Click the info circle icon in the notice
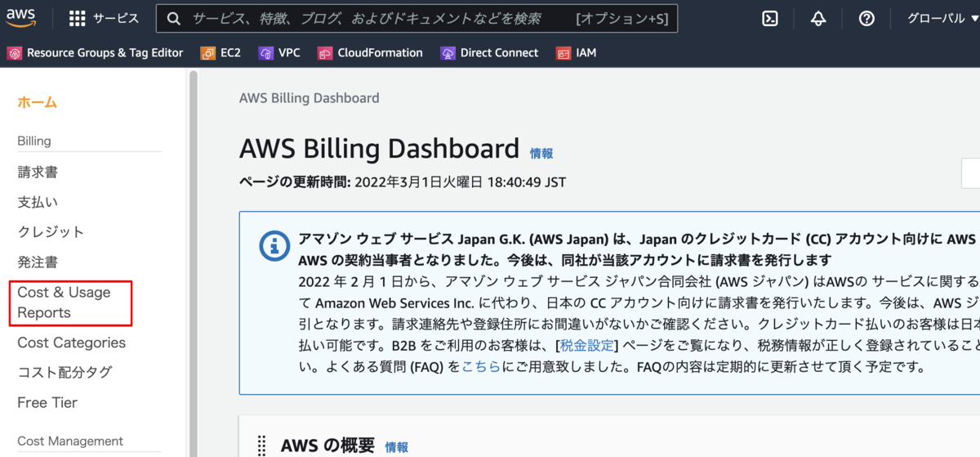The image size is (980, 457). point(274,245)
